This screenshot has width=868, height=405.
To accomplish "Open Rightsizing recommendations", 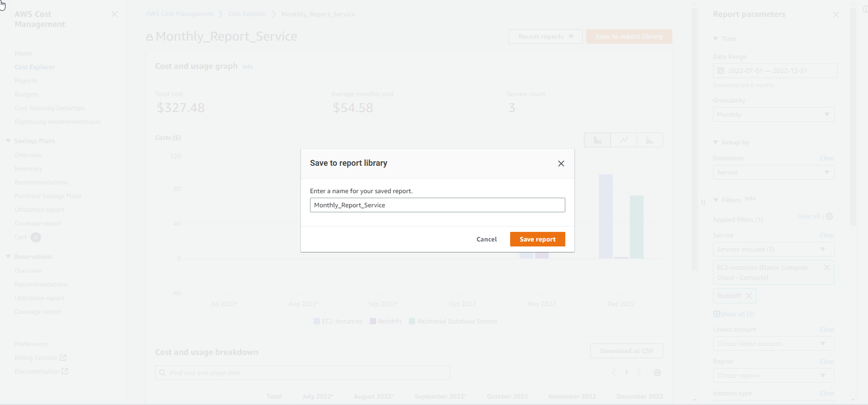I will pyautogui.click(x=57, y=122).
